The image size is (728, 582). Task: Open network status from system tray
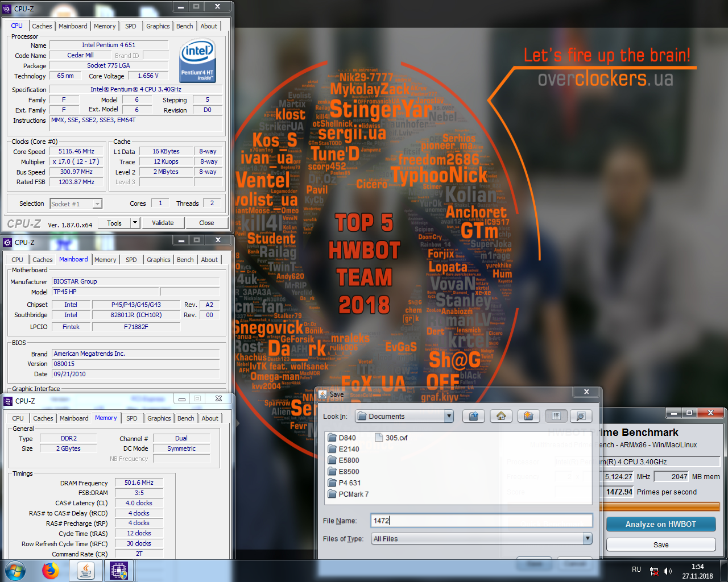pos(654,571)
